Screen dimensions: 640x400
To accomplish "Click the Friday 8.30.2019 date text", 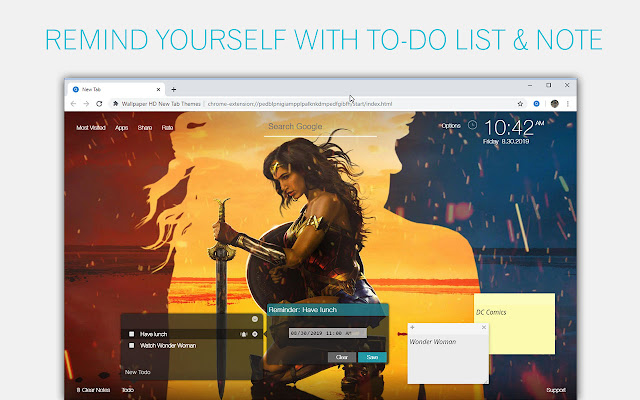I will coord(506,142).
